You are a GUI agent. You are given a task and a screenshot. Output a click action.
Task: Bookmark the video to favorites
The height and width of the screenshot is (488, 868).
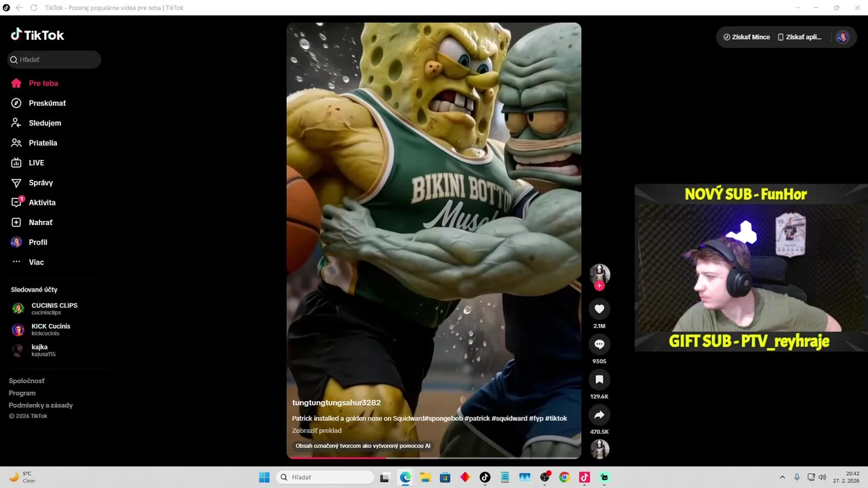(x=599, y=380)
